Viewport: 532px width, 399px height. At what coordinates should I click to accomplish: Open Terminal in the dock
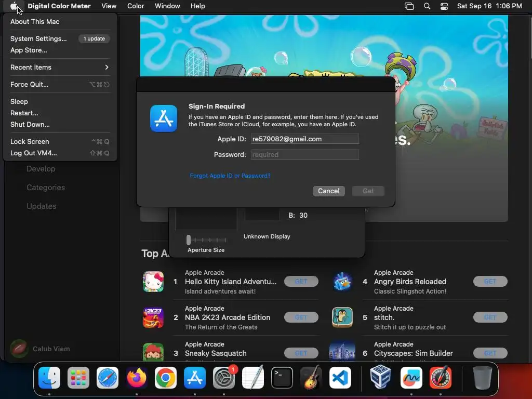282,378
